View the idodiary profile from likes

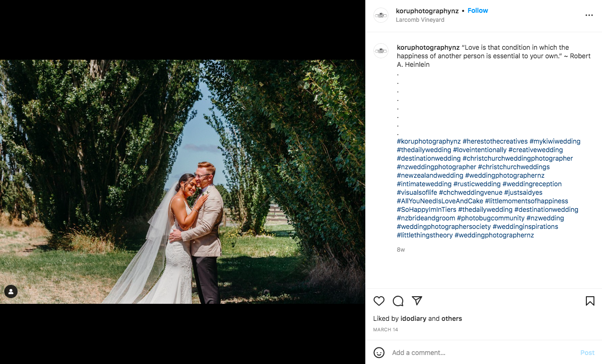[x=413, y=318]
